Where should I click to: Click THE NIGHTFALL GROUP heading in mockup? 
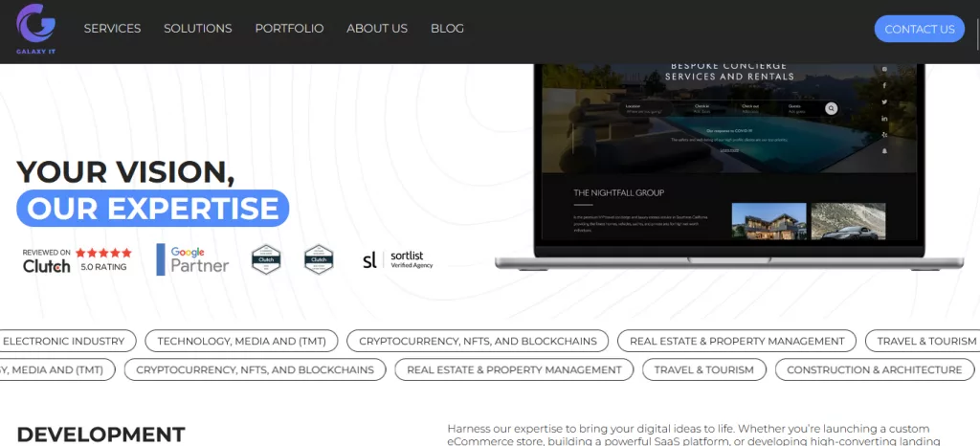(x=619, y=193)
